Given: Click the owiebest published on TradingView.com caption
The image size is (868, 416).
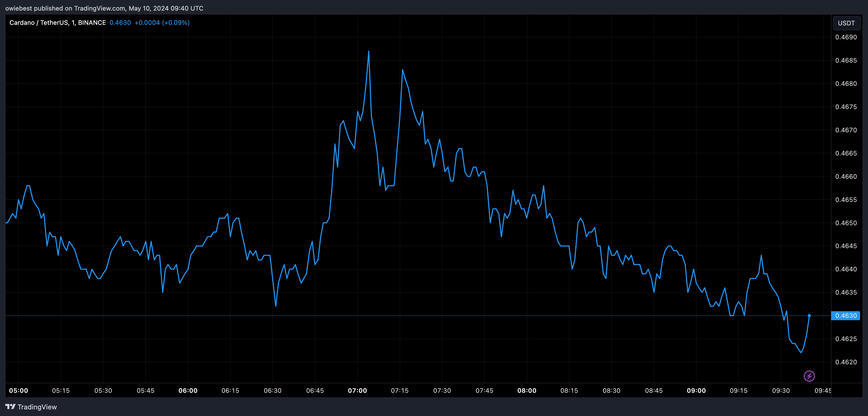Looking at the screenshot, I should 104,8.
